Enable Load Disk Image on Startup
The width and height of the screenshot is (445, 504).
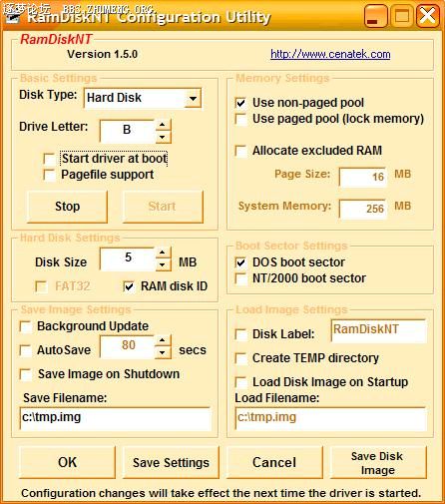[240, 382]
